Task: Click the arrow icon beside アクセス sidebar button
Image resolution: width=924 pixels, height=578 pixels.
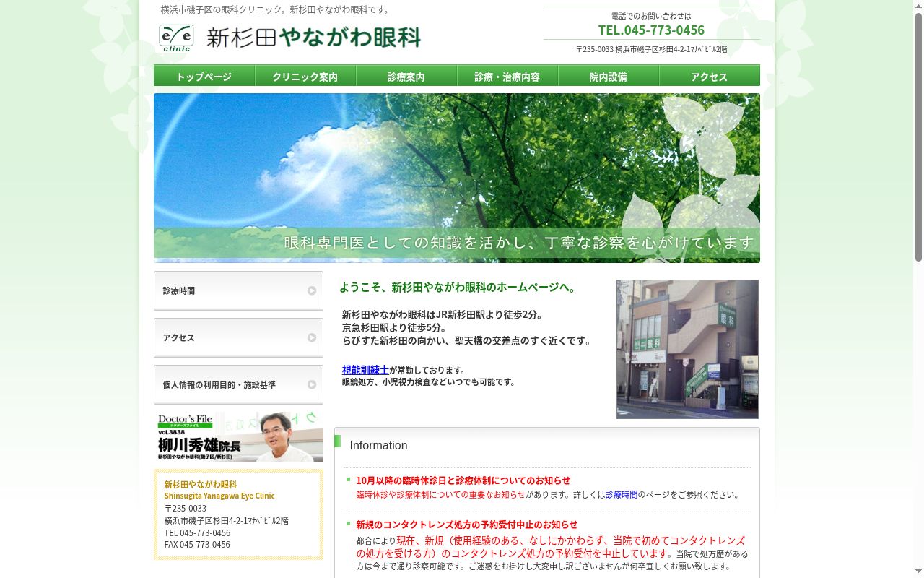Action: [x=312, y=337]
